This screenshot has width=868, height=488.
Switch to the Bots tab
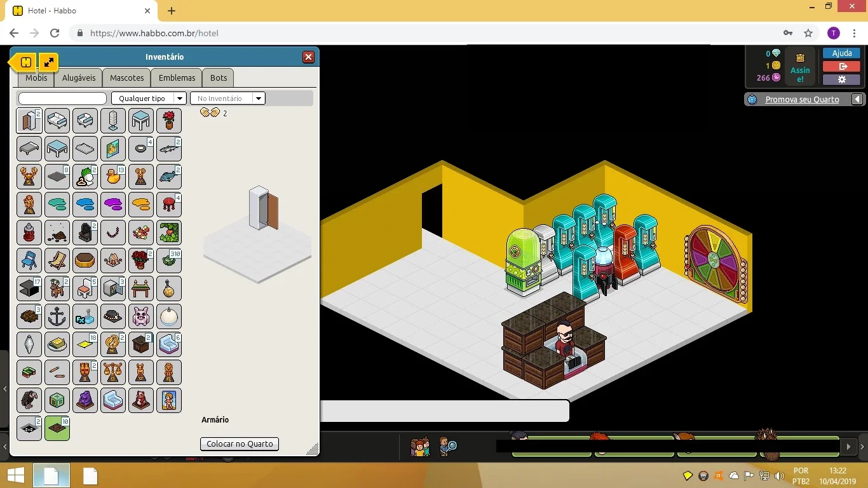219,78
